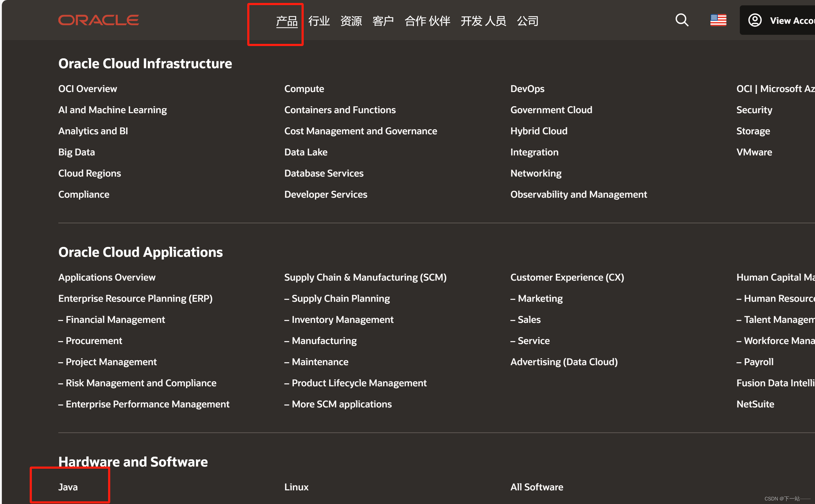Open the 开发 人员 menu
This screenshot has height=504, width=815.
483,21
